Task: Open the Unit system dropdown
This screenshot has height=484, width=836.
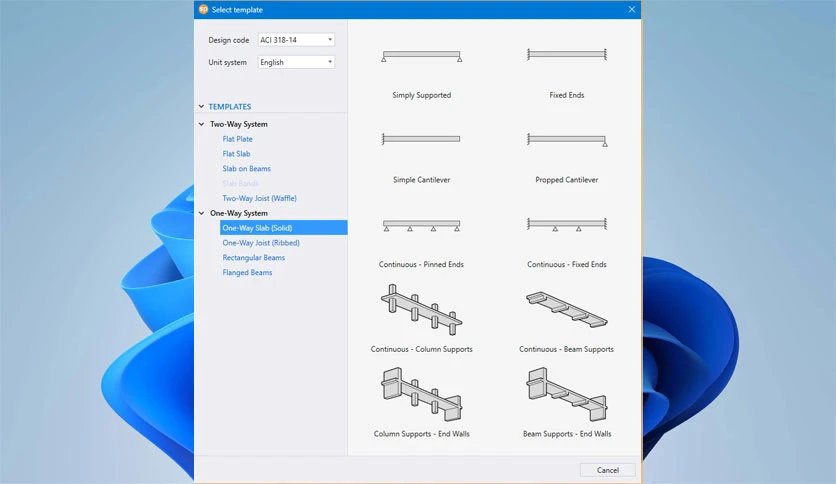Action: point(296,62)
